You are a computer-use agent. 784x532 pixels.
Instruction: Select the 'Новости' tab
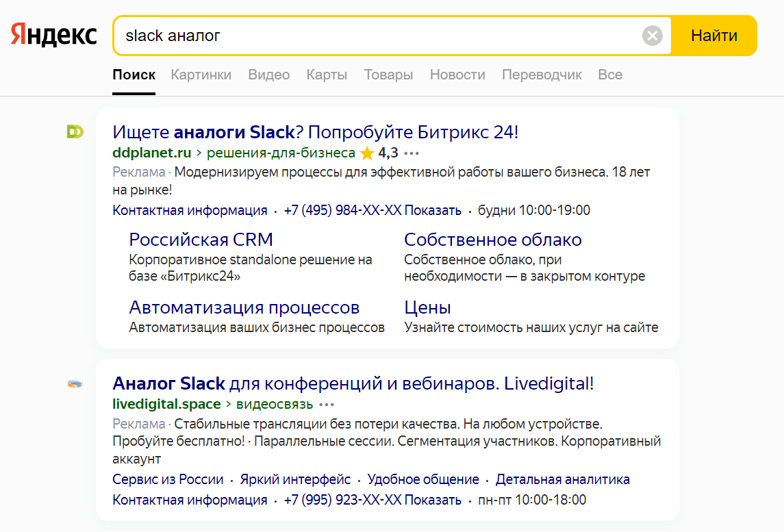(x=457, y=75)
